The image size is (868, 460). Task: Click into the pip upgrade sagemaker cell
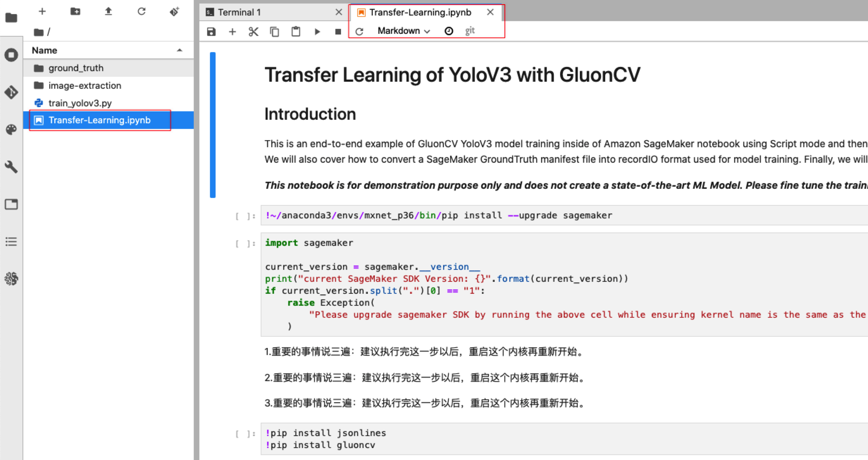pyautogui.click(x=564, y=216)
